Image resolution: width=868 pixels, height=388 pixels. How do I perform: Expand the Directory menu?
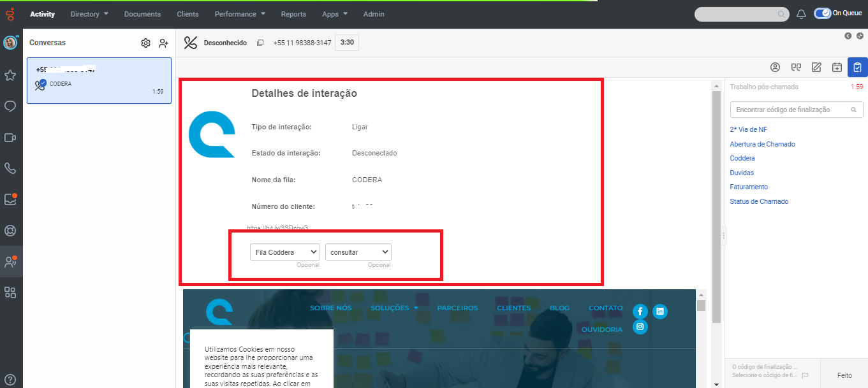pyautogui.click(x=89, y=14)
